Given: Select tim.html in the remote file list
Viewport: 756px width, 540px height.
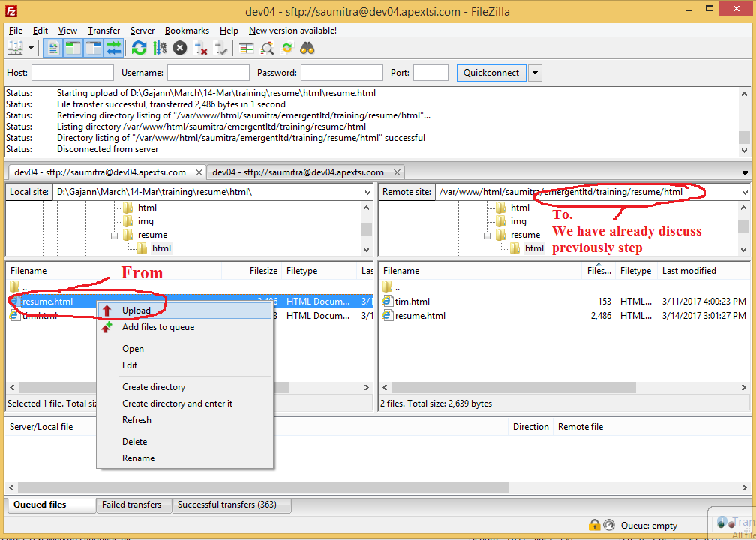Looking at the screenshot, I should click(565, 301).
